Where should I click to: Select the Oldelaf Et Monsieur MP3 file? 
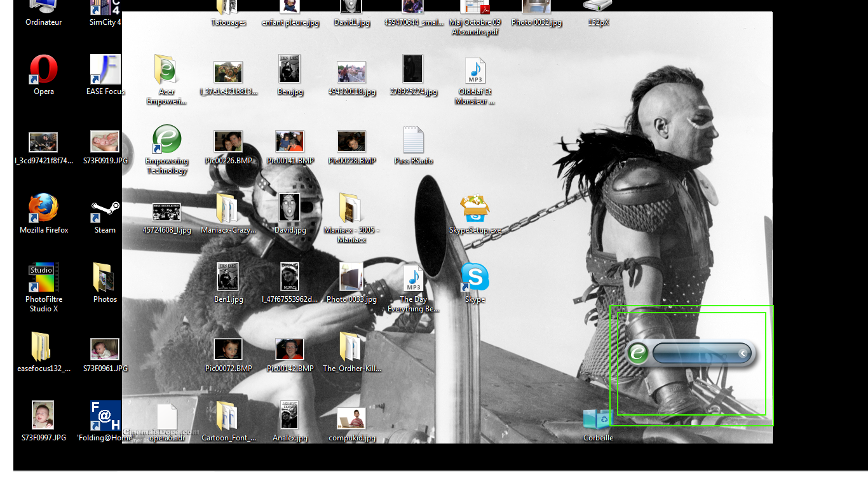click(x=475, y=70)
